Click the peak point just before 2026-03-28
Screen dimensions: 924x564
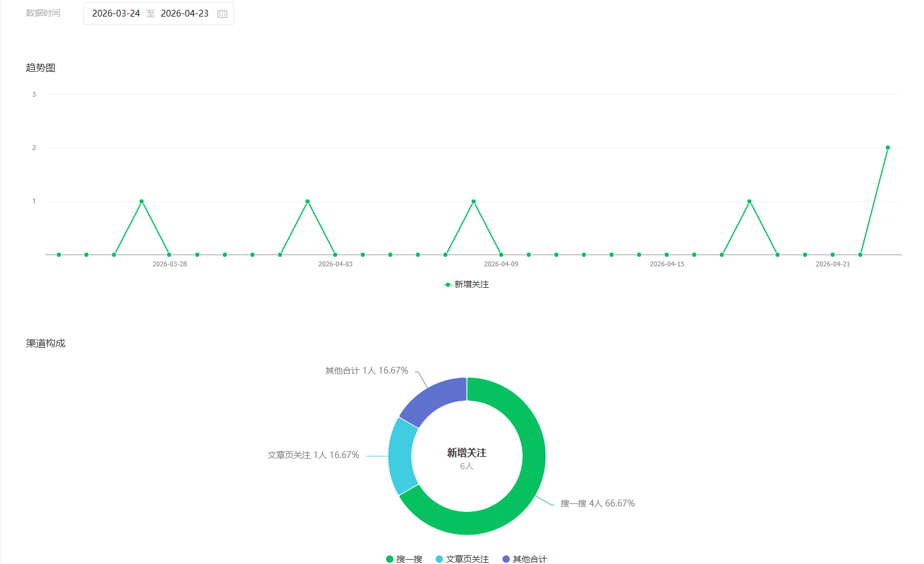[x=142, y=201]
